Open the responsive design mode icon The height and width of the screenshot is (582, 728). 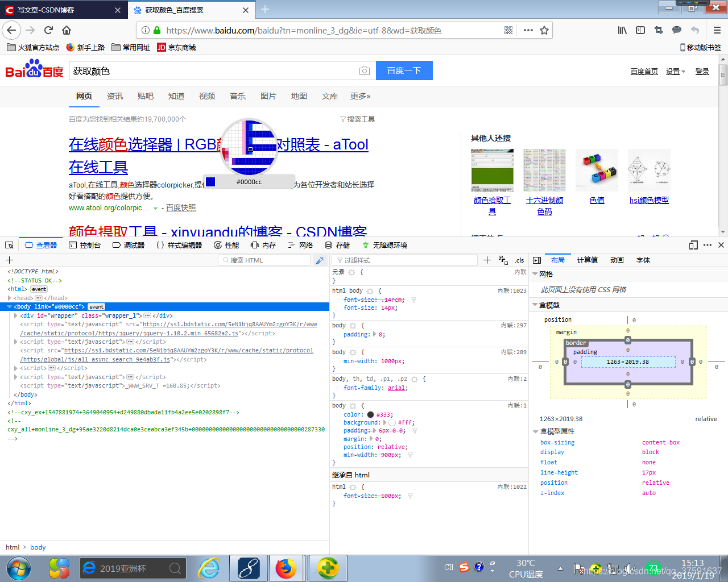tap(693, 245)
